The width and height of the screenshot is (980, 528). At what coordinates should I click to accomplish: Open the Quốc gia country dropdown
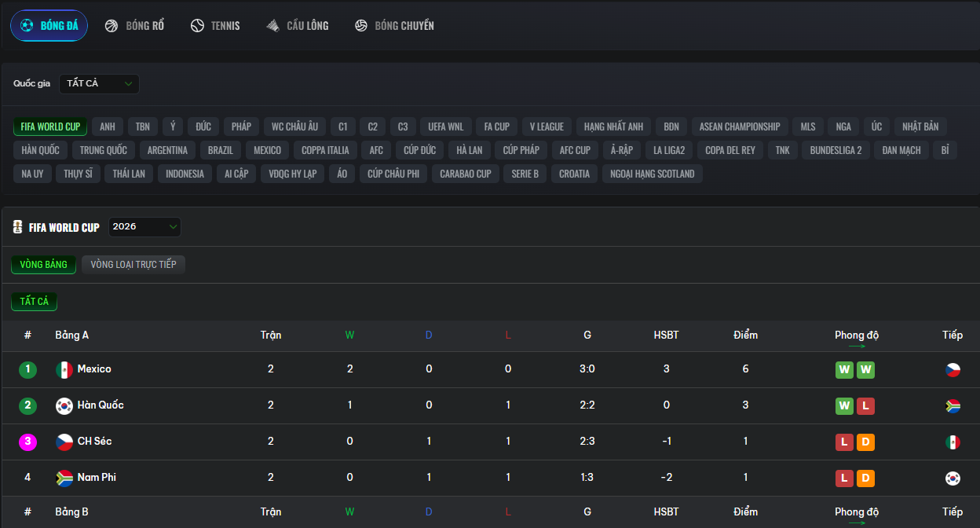tap(99, 83)
